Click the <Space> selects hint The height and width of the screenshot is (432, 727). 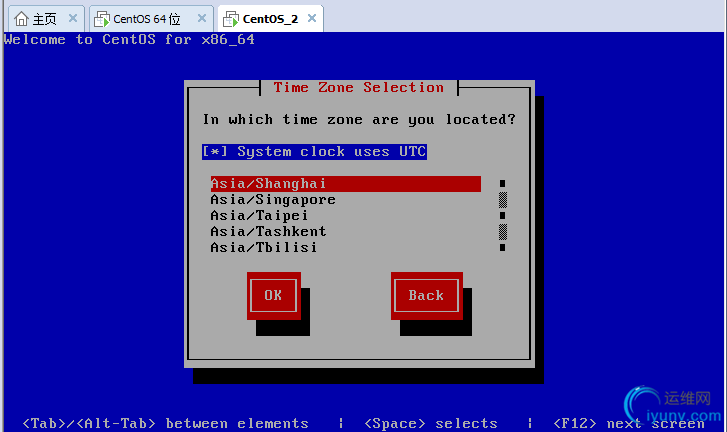pos(431,423)
